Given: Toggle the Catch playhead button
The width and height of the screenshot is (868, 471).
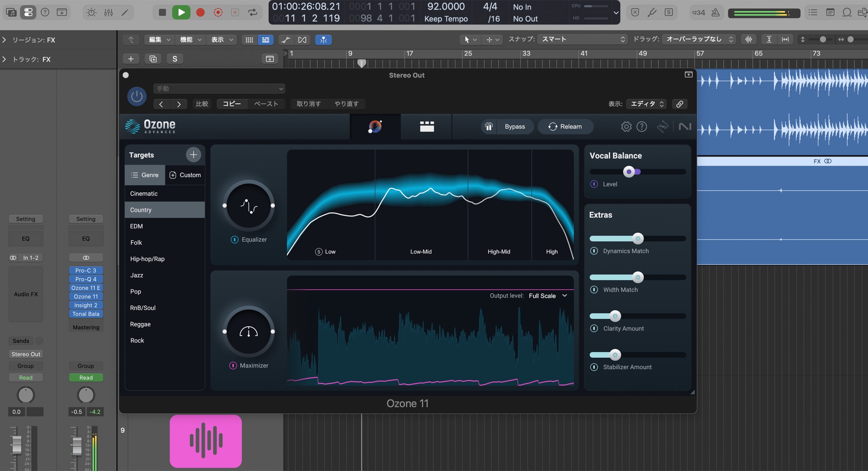Looking at the screenshot, I should (x=323, y=40).
